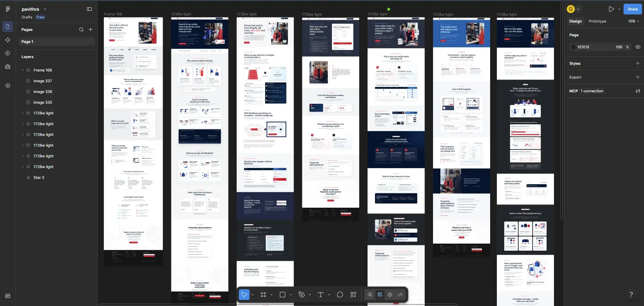Select the Frame tool in the toolbar
Screen dimensions: 644x306
click(263, 295)
